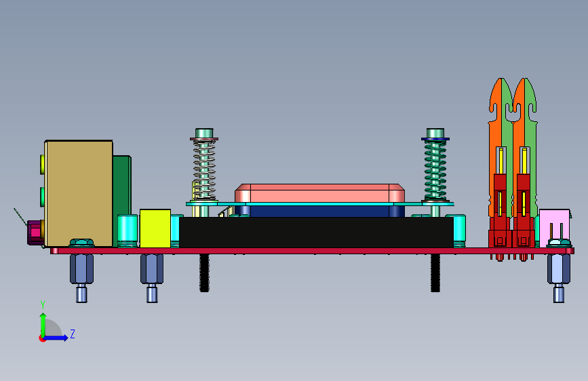Select the salmon pink cover on top
The image size is (588, 381).
[319, 193]
